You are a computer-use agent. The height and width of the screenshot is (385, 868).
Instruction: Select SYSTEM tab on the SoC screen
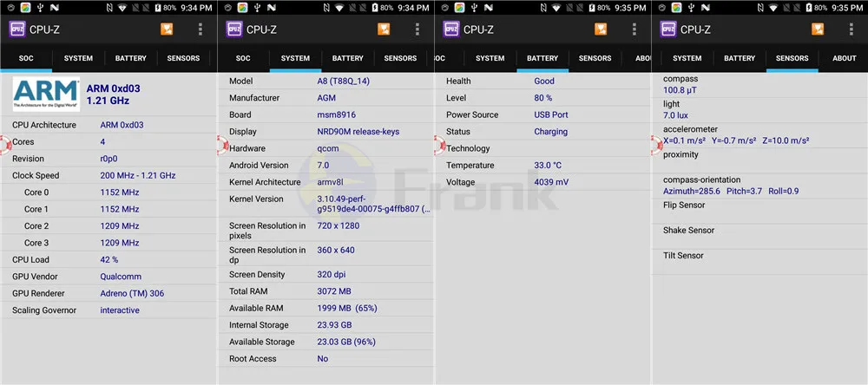click(78, 58)
